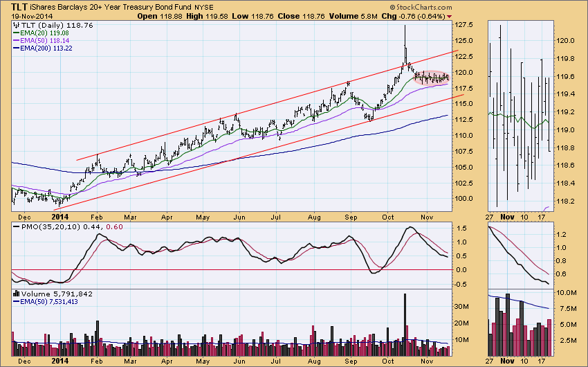The width and height of the screenshot is (588, 367).
Task: Click the green EMA(20) legend line marker
Action: [16, 33]
